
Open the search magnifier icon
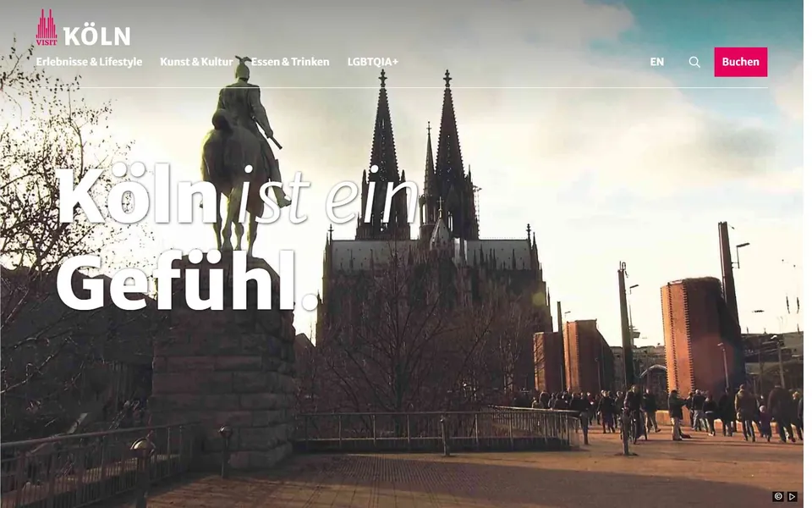point(694,62)
